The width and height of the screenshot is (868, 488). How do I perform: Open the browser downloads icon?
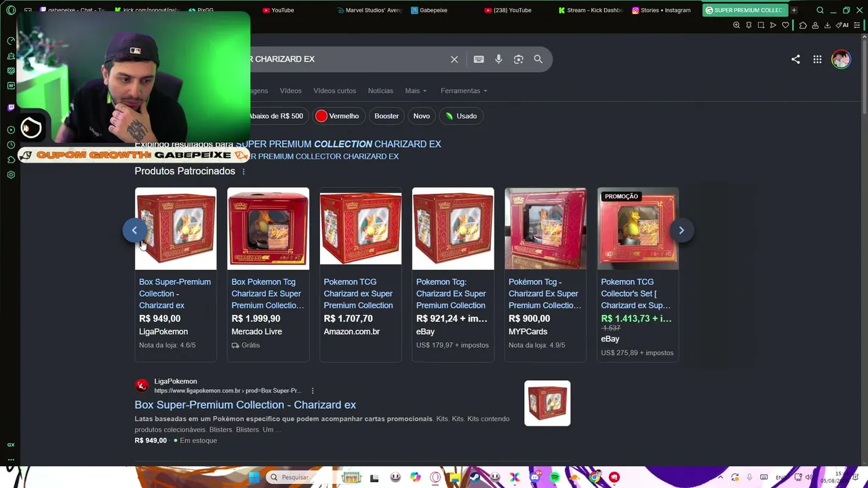[x=827, y=25]
